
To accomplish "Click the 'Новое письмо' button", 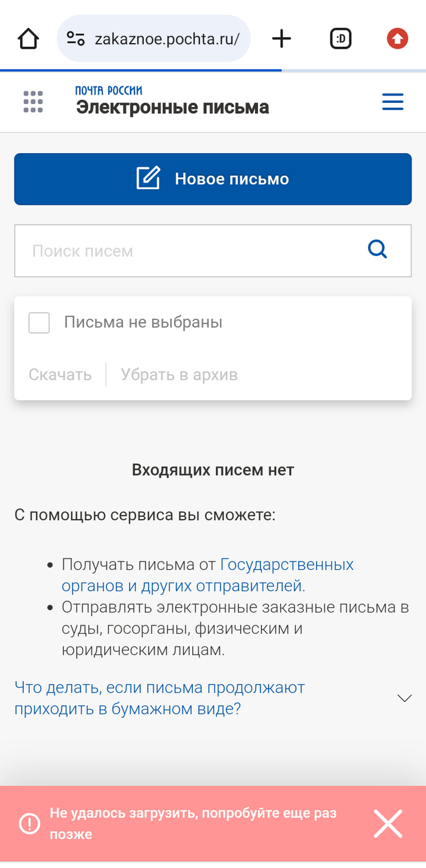I will 213,179.
